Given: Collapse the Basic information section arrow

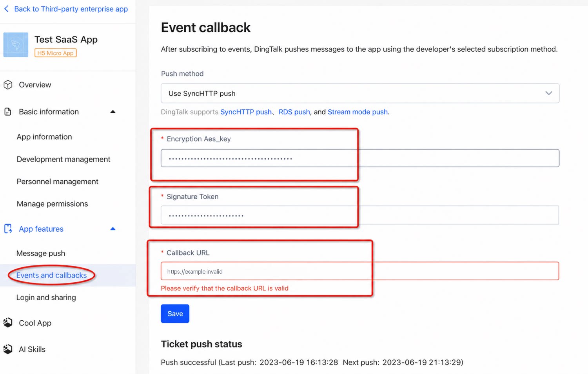Looking at the screenshot, I should (113, 112).
